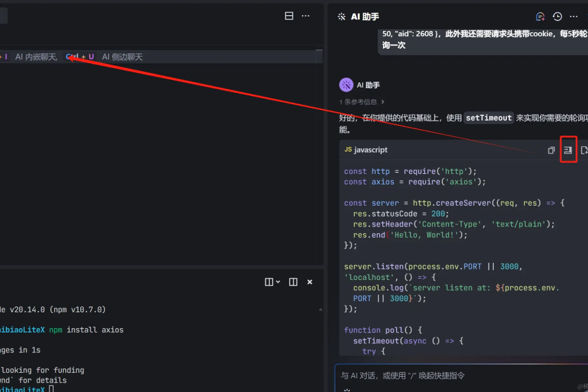Open editor more actions ellipsis

[305, 16]
